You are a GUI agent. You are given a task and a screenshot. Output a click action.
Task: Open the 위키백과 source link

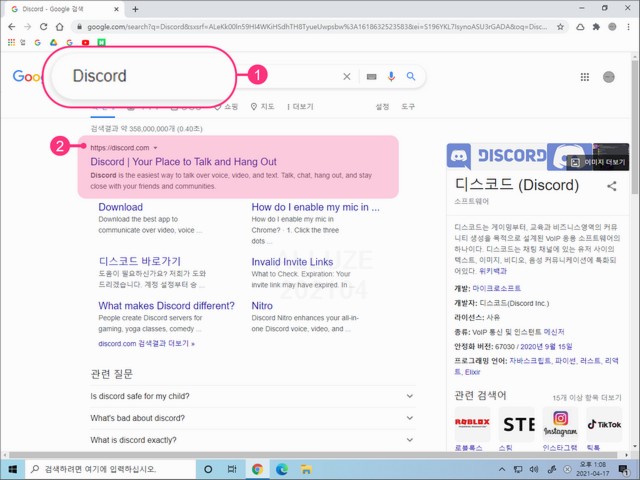(x=493, y=271)
